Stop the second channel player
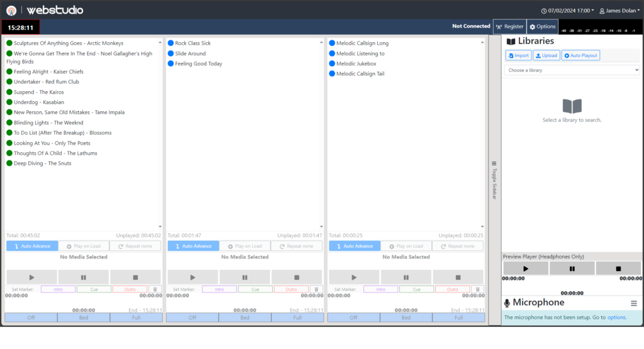The width and height of the screenshot is (644, 349). coord(297,277)
